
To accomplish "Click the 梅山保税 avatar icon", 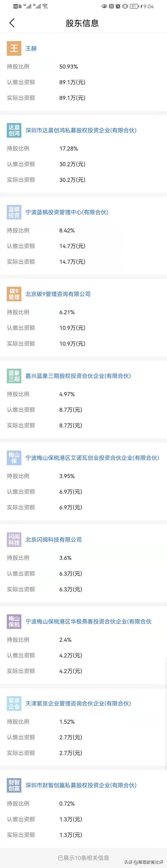I will (x=14, y=622).
